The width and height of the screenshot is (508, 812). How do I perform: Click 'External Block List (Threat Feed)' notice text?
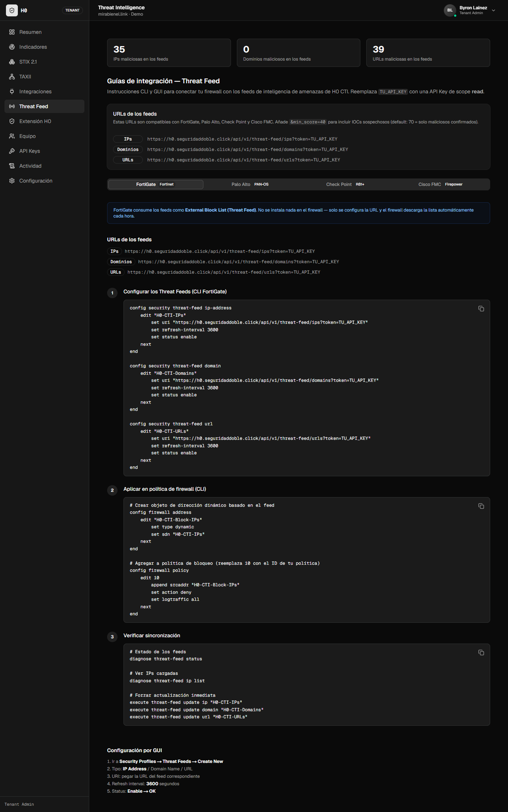coord(221,210)
